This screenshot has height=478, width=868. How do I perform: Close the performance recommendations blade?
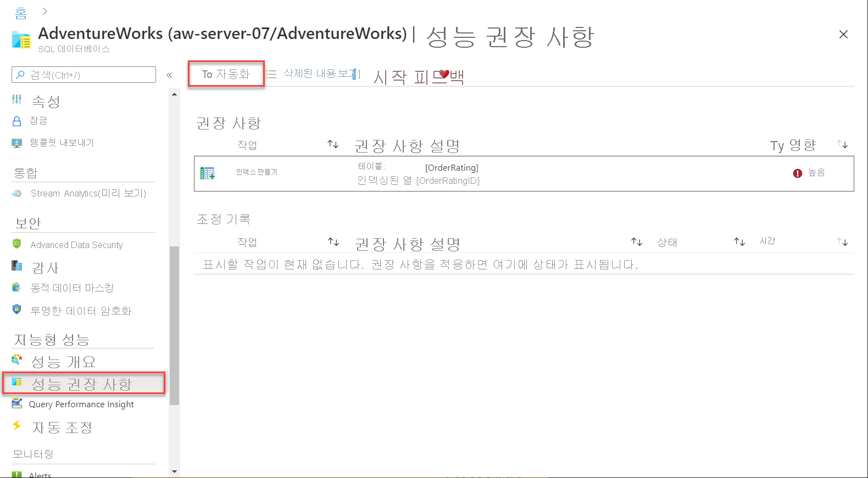tap(843, 35)
